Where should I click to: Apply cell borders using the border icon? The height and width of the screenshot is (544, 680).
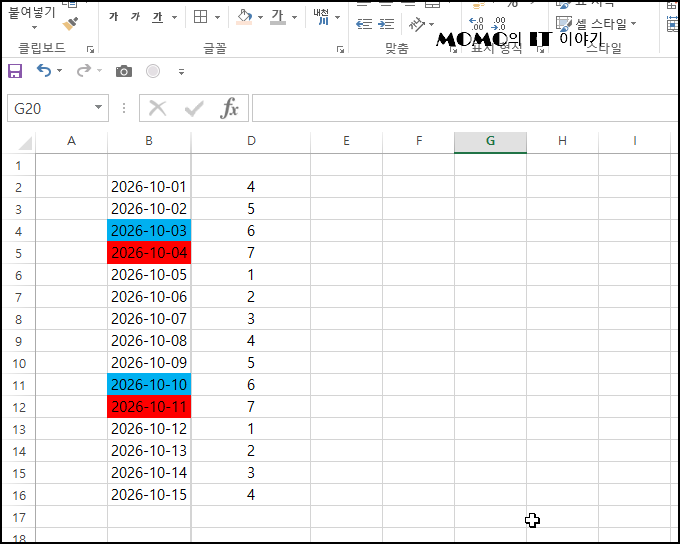[200, 17]
